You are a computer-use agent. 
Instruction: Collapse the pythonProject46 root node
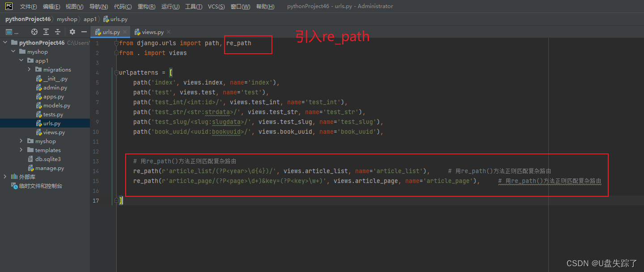click(x=5, y=42)
